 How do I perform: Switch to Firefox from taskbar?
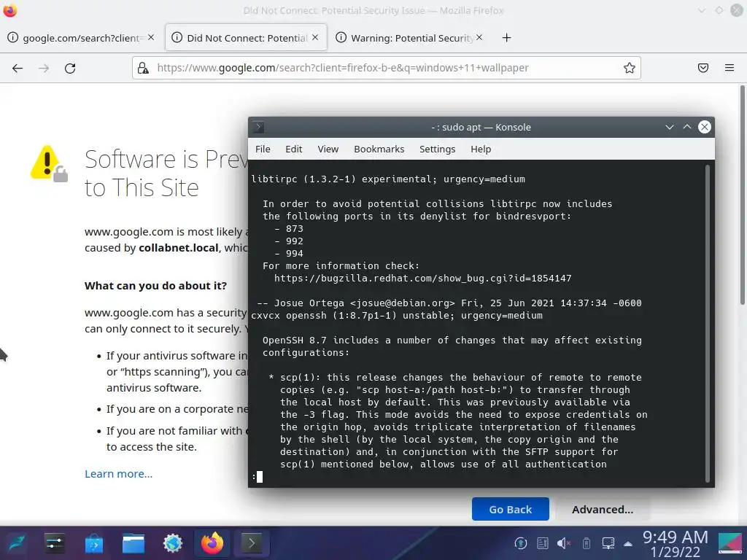pos(212,542)
